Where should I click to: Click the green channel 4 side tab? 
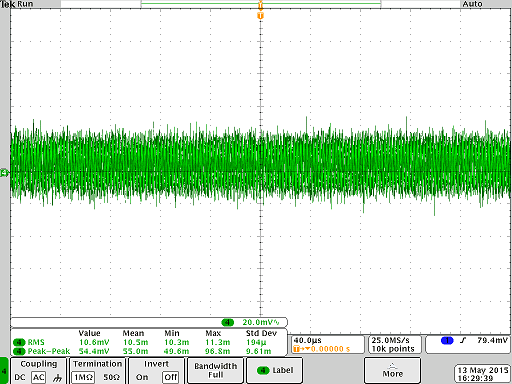(4, 370)
